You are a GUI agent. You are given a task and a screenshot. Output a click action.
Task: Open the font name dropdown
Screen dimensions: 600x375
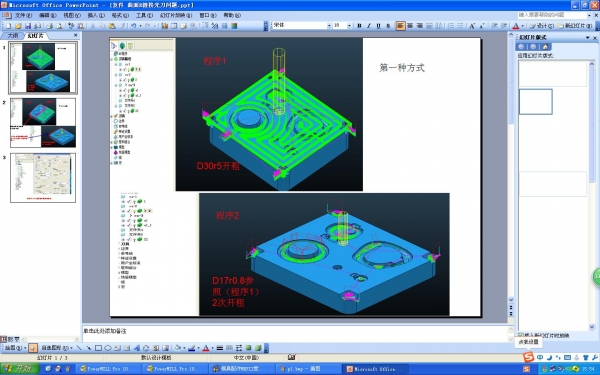tap(329, 26)
